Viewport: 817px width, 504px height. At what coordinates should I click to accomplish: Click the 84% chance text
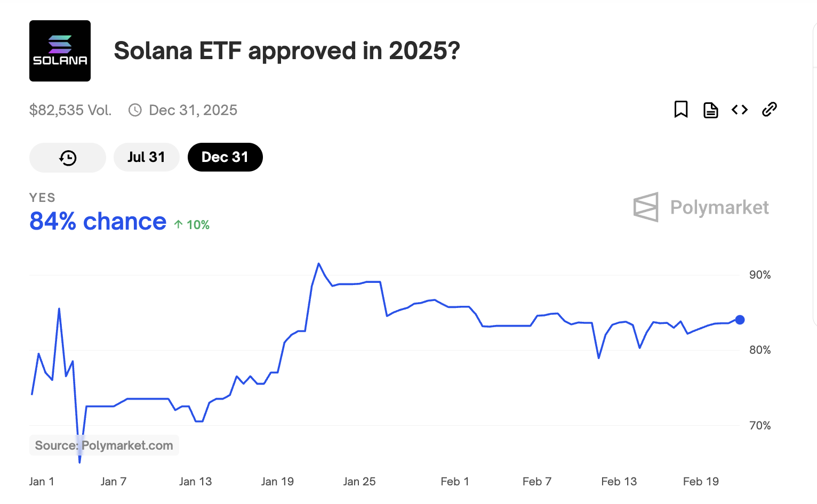(x=98, y=222)
